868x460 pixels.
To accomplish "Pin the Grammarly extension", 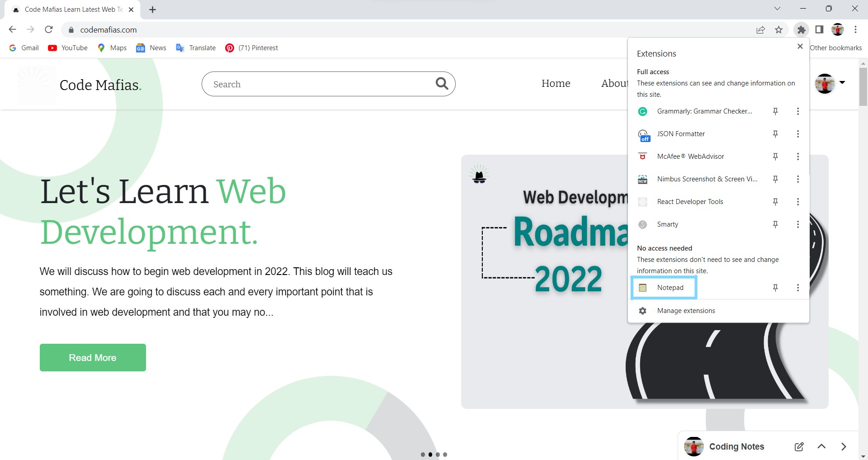I will click(775, 111).
